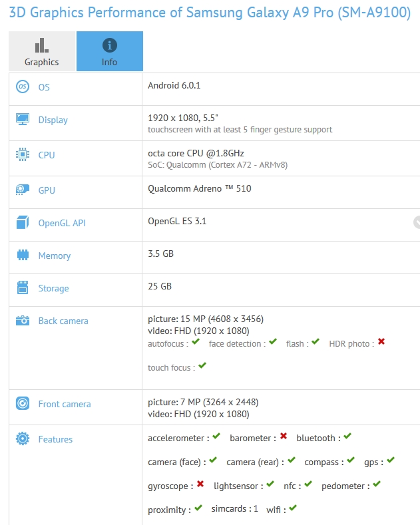This screenshot has width=420, height=525.
Task: Click the CPU label
Action: (x=47, y=155)
